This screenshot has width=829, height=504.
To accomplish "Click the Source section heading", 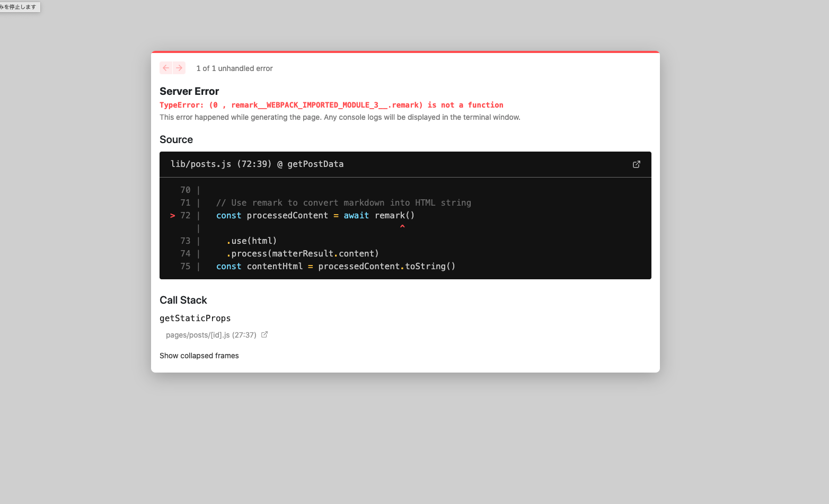I will pyautogui.click(x=176, y=139).
